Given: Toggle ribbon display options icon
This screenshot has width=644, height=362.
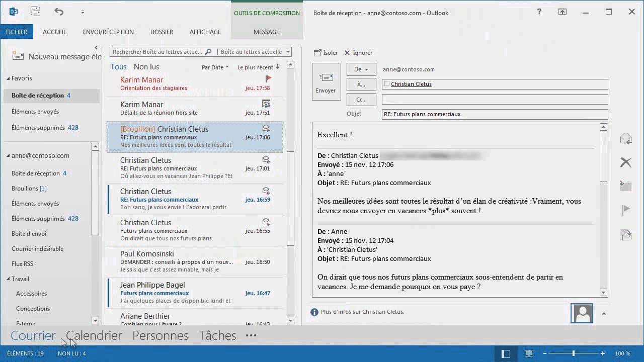Looking at the screenshot, I should click(562, 12).
